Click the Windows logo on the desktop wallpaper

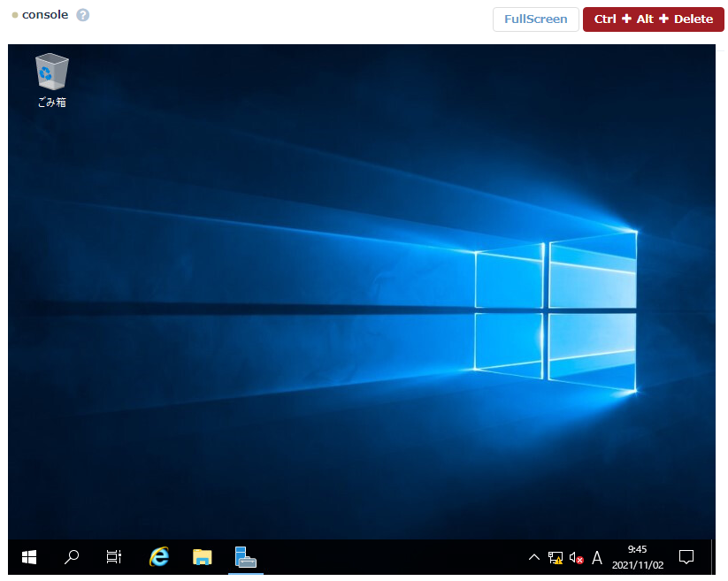coord(556,310)
